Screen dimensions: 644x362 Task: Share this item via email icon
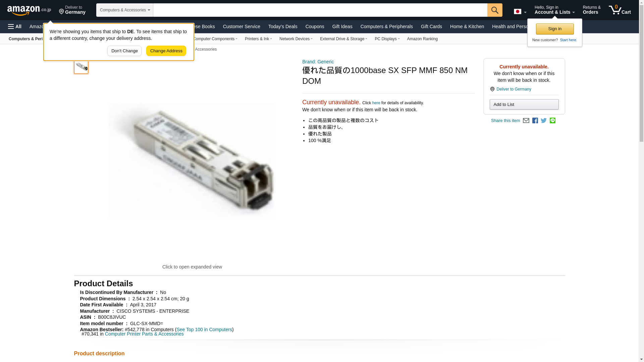(x=526, y=121)
